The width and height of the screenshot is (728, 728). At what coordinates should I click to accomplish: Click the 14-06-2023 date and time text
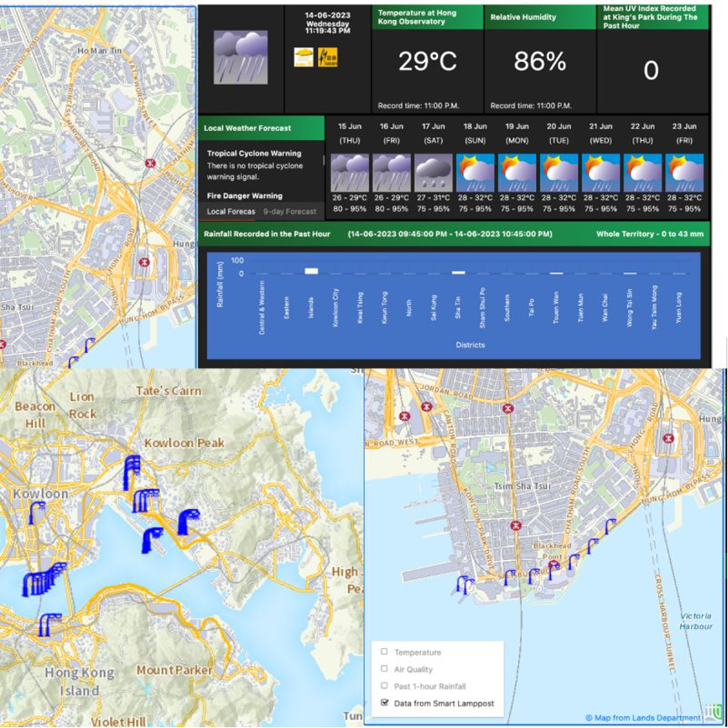[327, 22]
